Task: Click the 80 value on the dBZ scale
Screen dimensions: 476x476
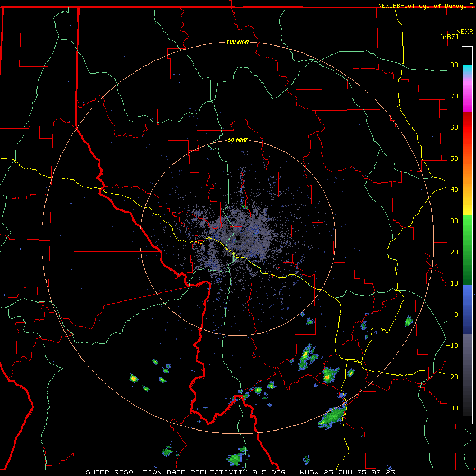Action: [x=454, y=65]
